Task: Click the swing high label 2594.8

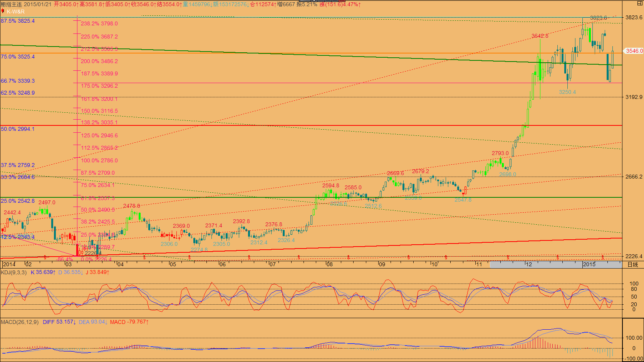Action: pyautogui.click(x=331, y=185)
